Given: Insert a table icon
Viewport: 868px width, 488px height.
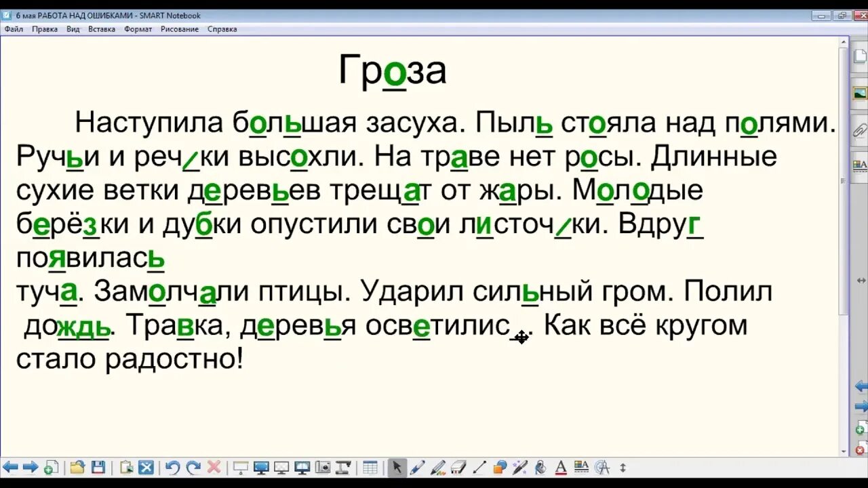Looking at the screenshot, I should (370, 467).
